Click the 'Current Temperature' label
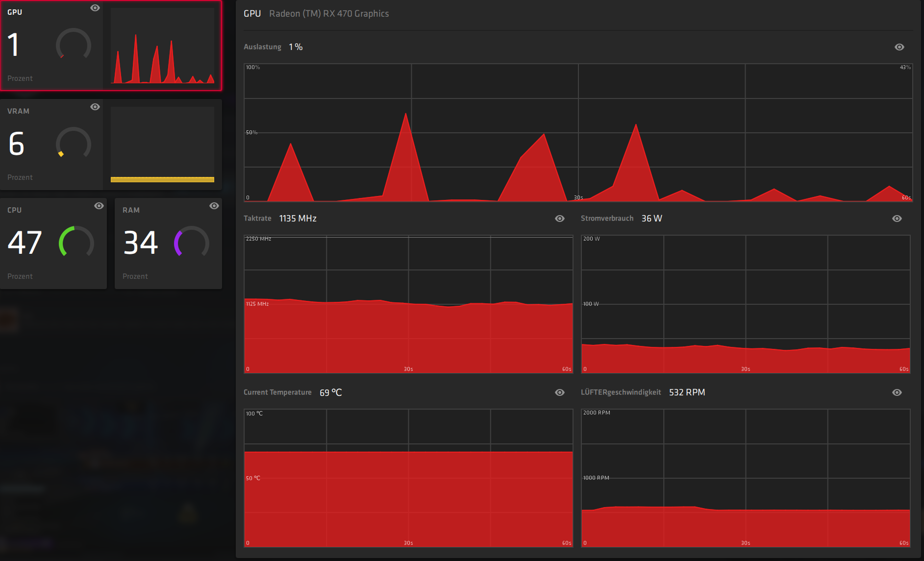The image size is (924, 561). pos(277,392)
